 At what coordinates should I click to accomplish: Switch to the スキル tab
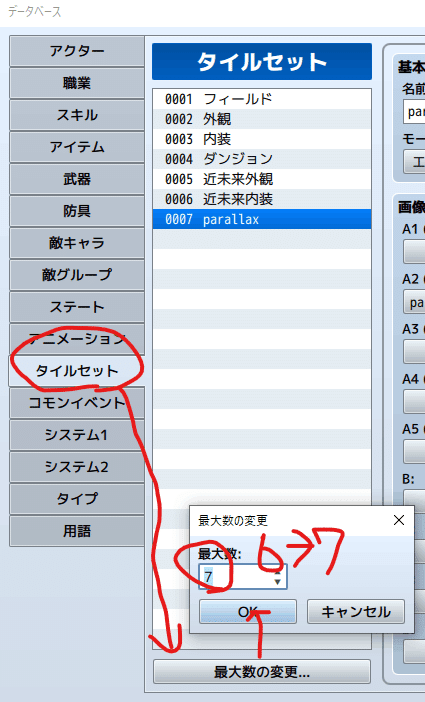pos(77,115)
